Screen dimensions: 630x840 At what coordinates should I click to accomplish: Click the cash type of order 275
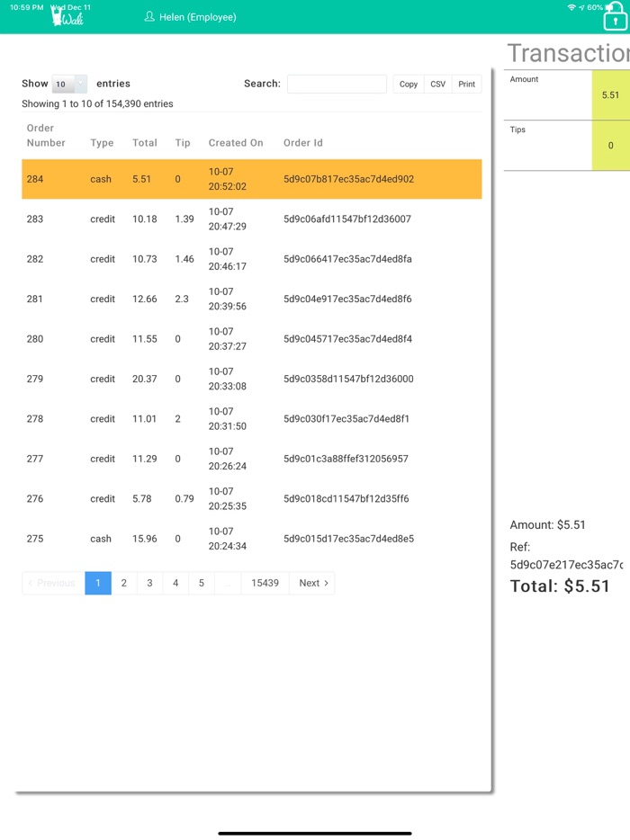tap(101, 539)
